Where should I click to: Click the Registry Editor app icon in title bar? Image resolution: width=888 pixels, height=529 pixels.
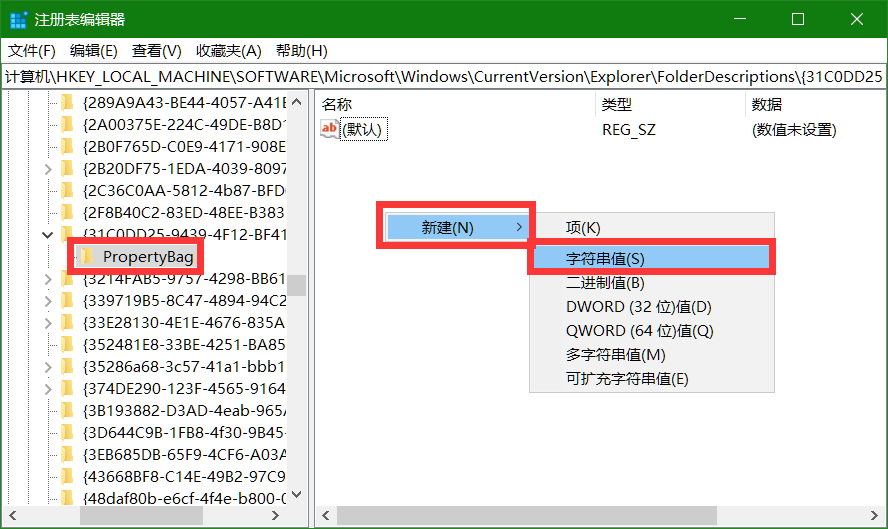click(19, 19)
